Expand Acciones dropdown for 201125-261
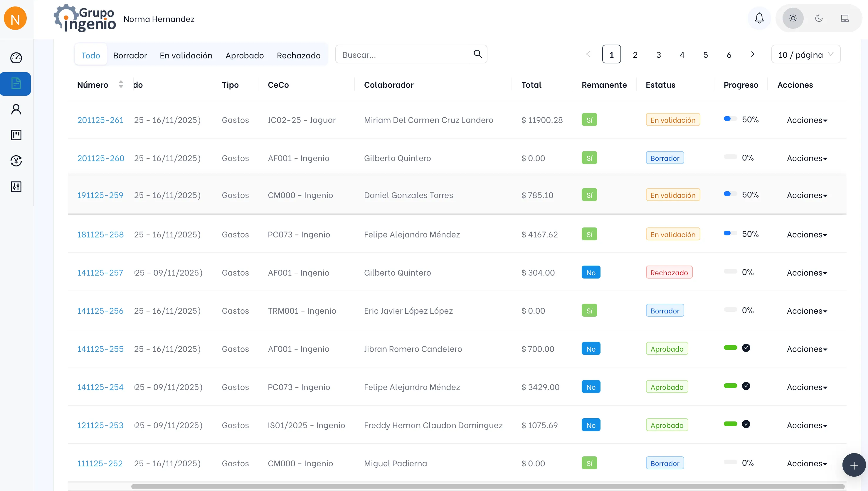This screenshot has width=868, height=491. click(x=807, y=120)
